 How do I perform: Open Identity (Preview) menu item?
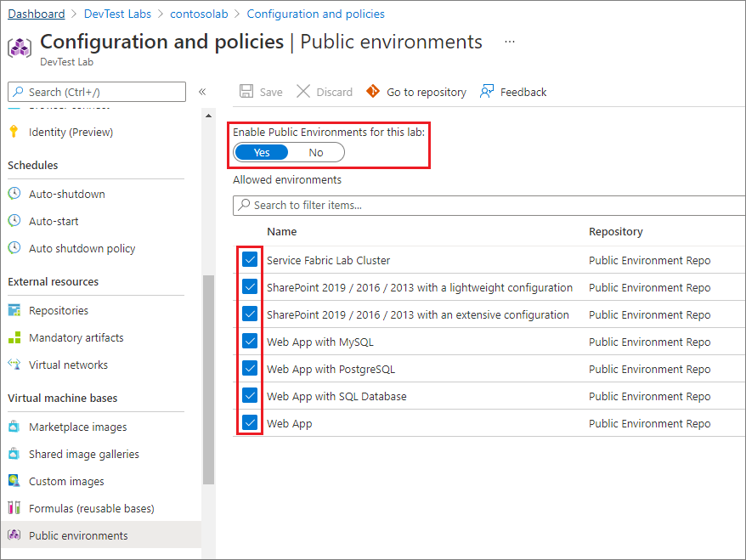click(x=71, y=132)
